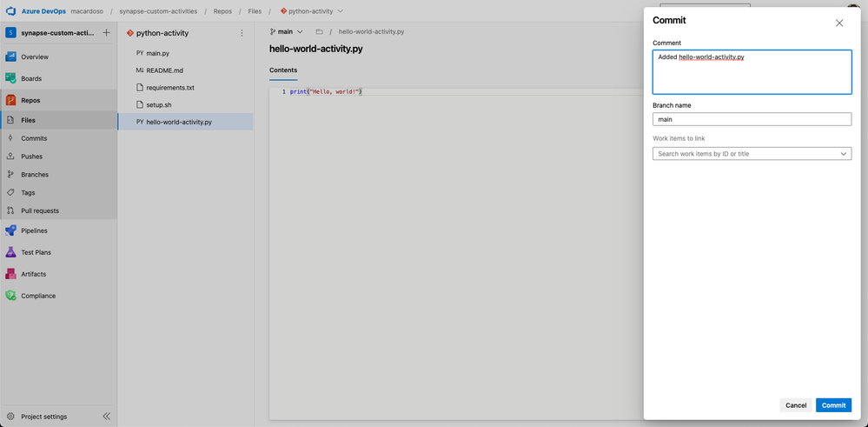868x427 pixels.
Task: Collapse the sidebar with double-chevron icon
Action: coord(107,417)
